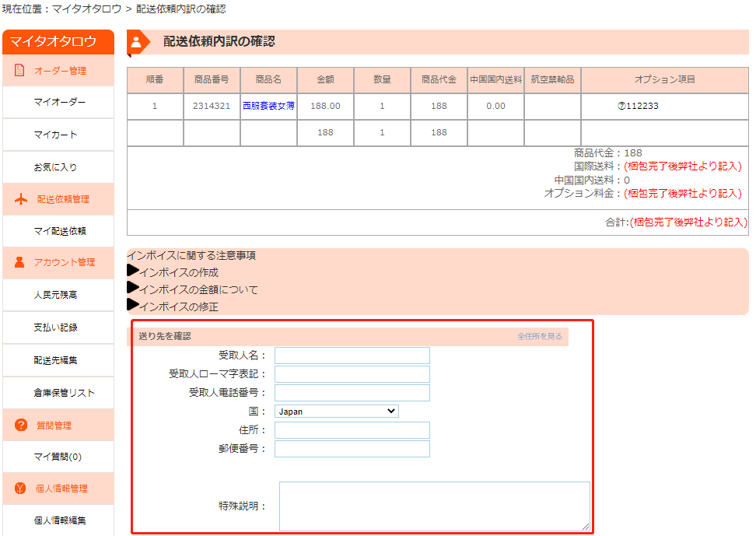
Task: Open the 国 country dropdown
Action: point(336,412)
